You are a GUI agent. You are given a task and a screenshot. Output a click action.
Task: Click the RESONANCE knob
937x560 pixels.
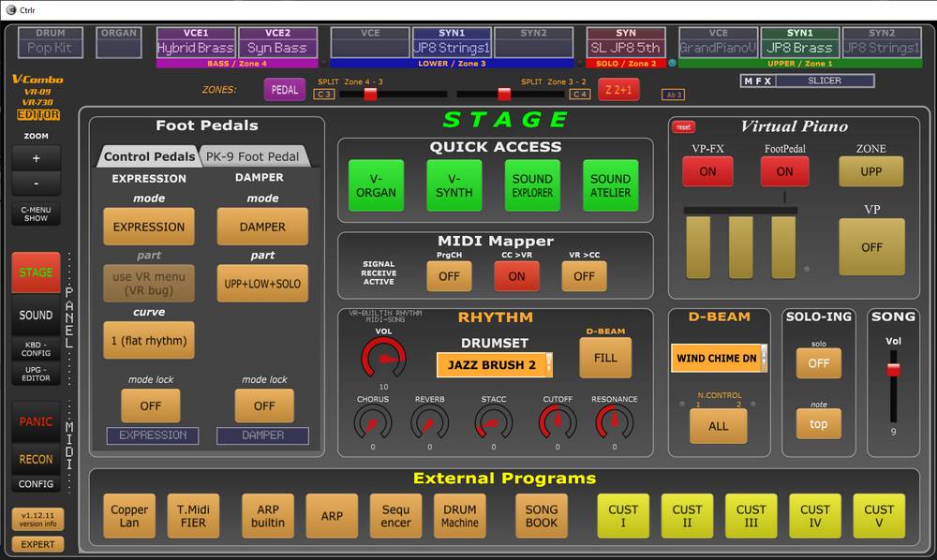coord(615,422)
